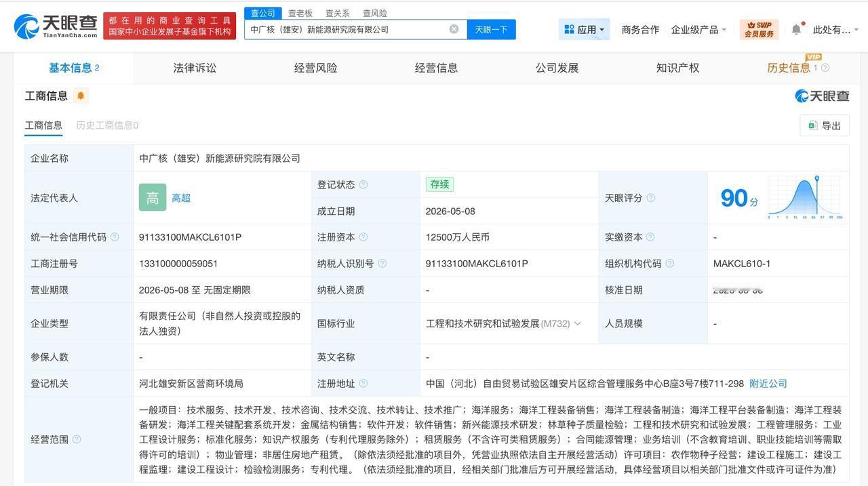Viewport: 868px width, 486px height.
Task: Click the taxpayer ID value in 纳税人识别号 row
Action: pos(477,264)
